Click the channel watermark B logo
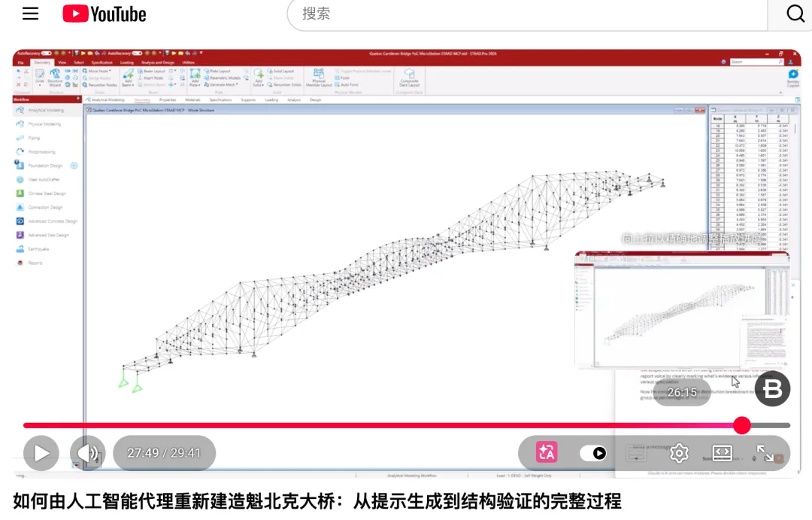Image resolution: width=812 pixels, height=520 pixels. (x=772, y=389)
